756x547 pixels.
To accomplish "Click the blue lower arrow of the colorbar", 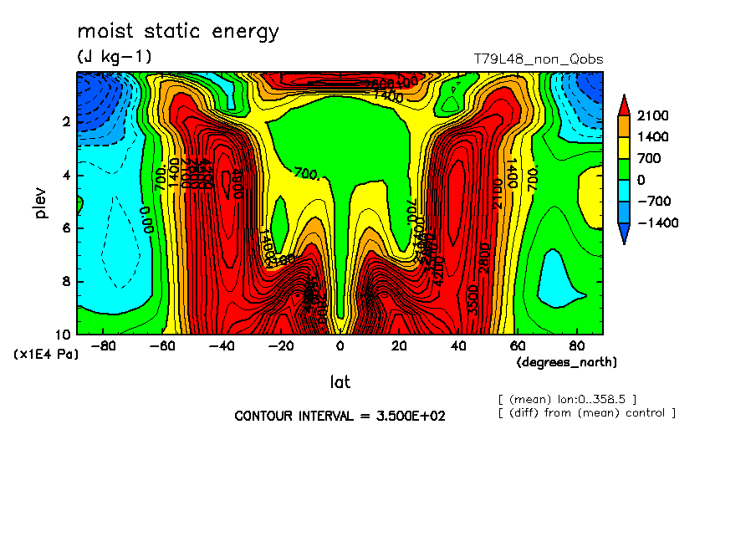I will [623, 236].
